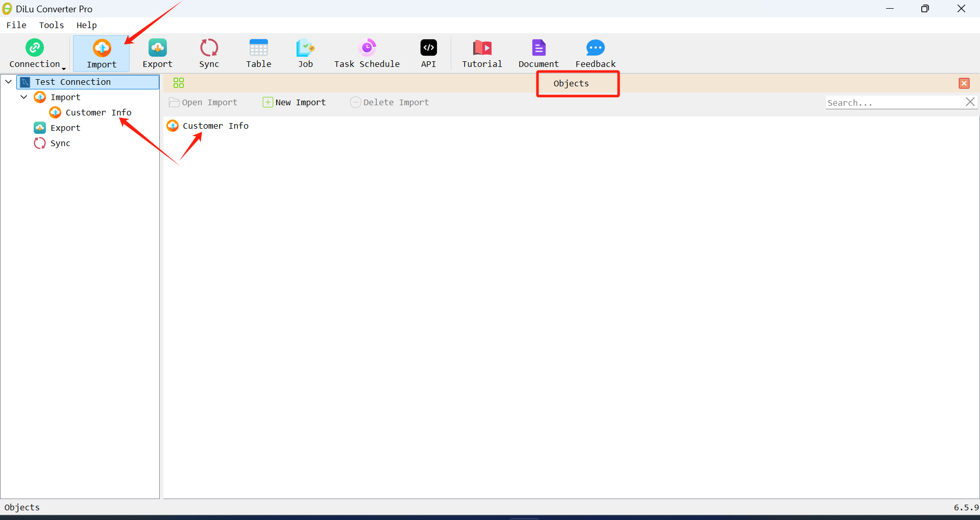
Task: Click the Objects status bar text
Action: pos(22,507)
